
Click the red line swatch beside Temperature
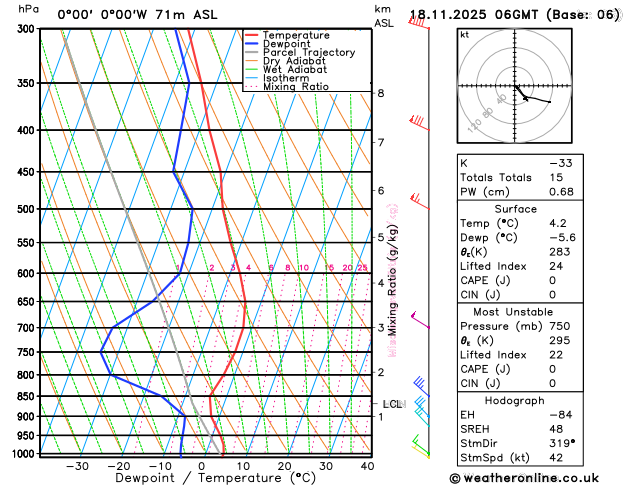[x=252, y=35]
